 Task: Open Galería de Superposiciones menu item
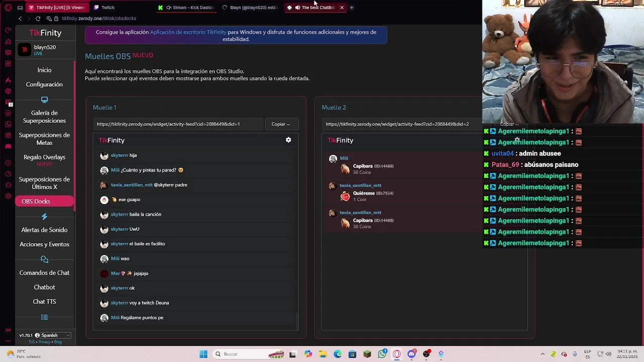44,117
